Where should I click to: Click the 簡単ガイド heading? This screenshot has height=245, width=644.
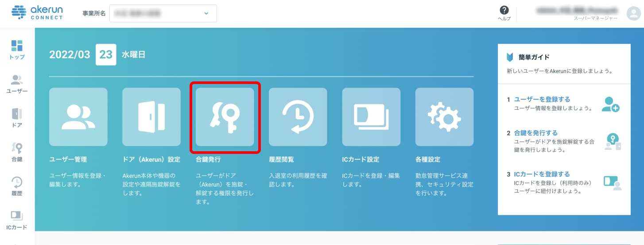pos(534,57)
